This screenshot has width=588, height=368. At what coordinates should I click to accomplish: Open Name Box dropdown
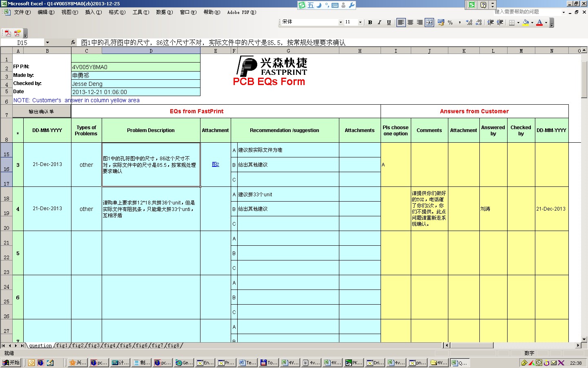click(47, 43)
